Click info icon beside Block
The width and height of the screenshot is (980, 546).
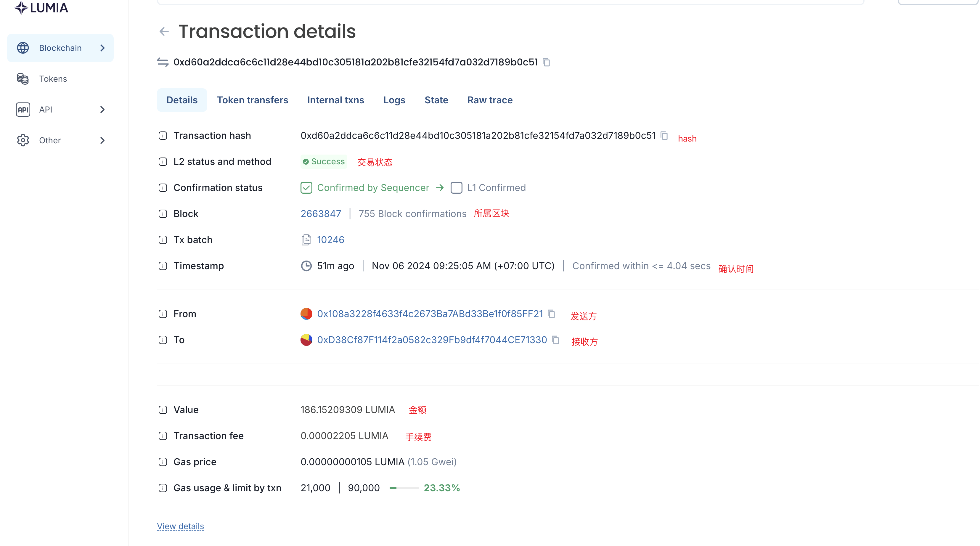click(x=163, y=214)
